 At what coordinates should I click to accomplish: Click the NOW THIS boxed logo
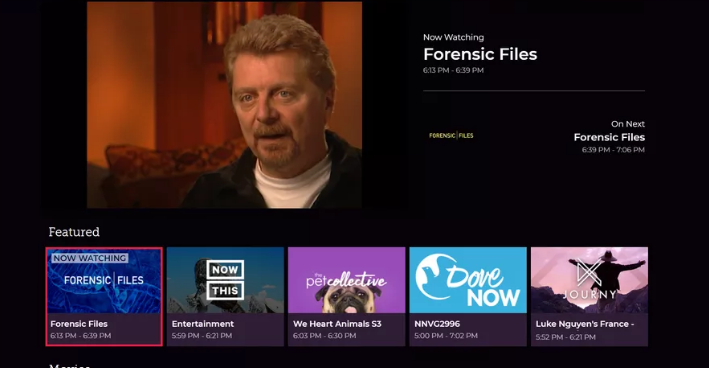[225, 280]
